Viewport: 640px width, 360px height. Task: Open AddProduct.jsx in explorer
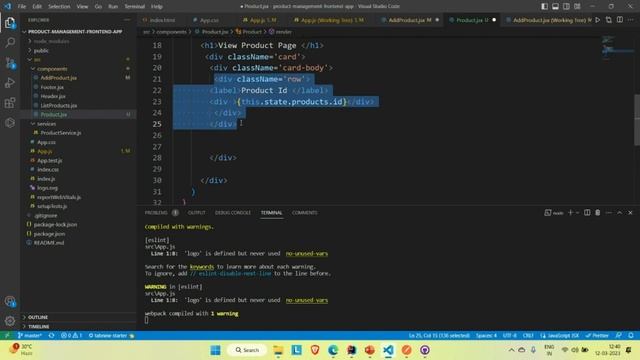(x=58, y=78)
